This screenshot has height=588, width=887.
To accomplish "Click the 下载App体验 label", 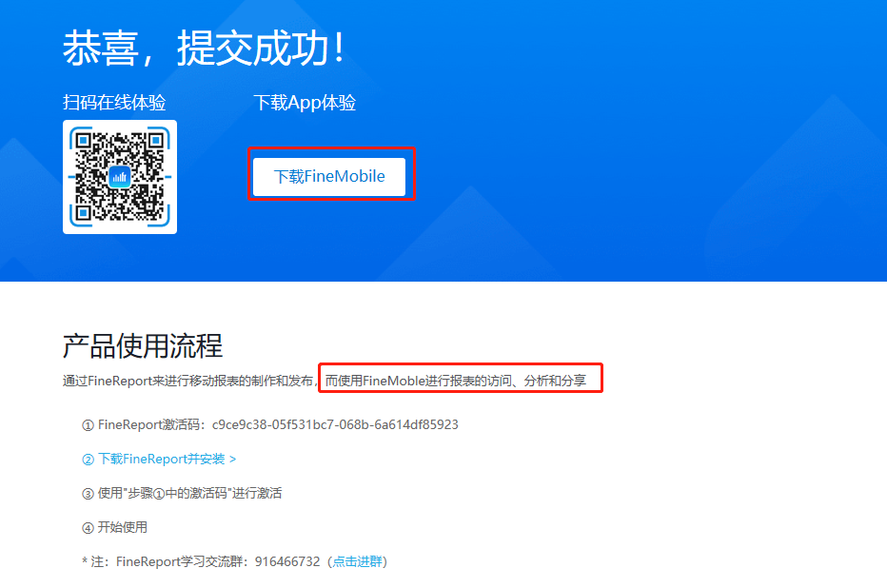I will [305, 103].
